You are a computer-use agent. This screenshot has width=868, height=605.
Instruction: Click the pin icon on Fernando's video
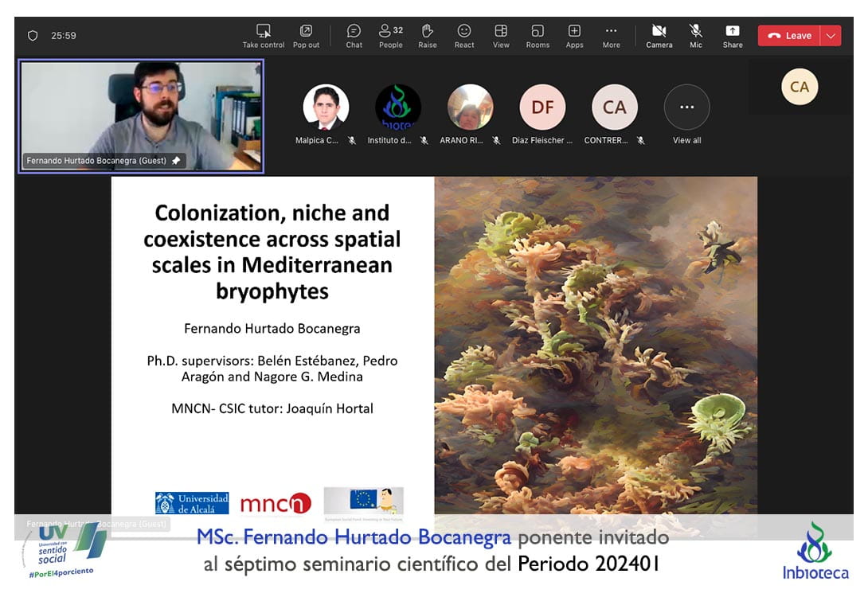point(176,161)
